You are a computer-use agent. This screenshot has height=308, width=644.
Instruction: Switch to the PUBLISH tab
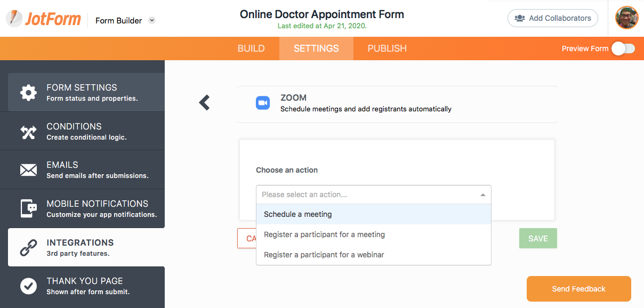click(387, 48)
